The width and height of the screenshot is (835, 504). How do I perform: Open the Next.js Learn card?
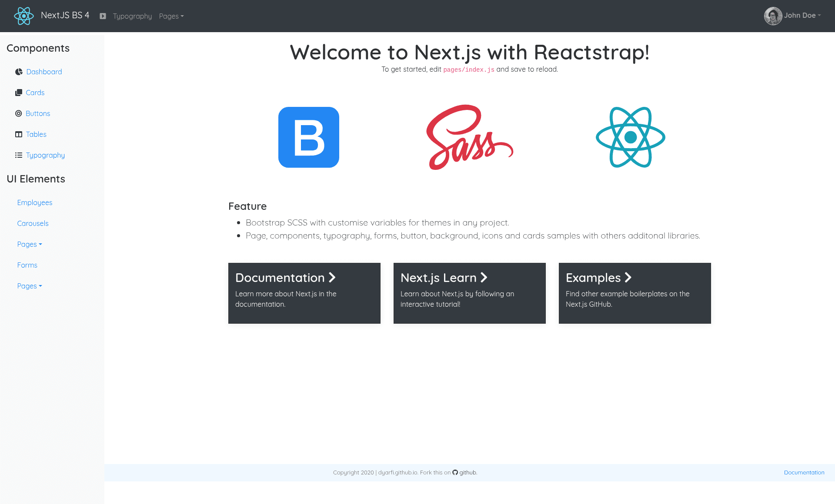click(x=470, y=293)
